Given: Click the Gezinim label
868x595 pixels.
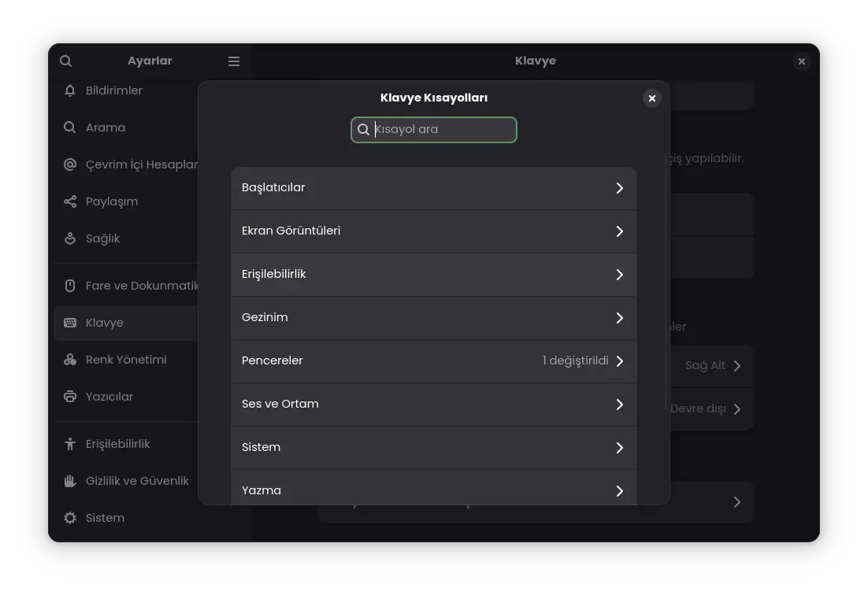Looking at the screenshot, I should pos(265,317).
